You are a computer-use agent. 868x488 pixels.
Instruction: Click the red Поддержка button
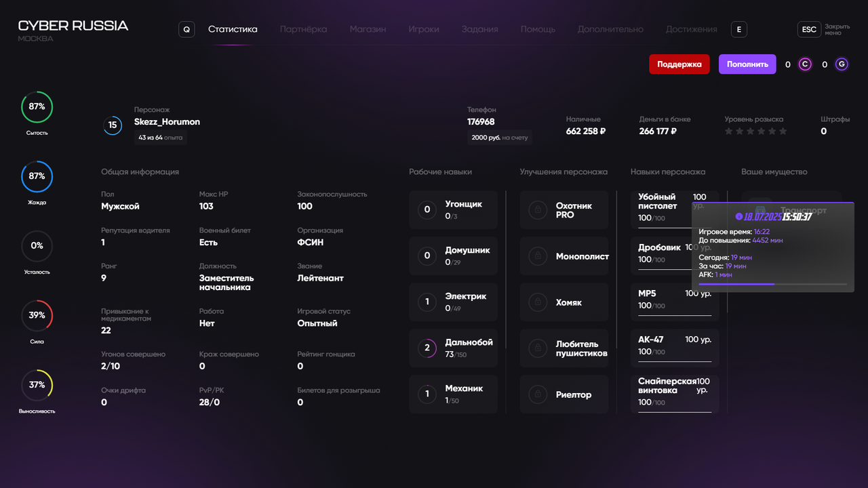[679, 64]
